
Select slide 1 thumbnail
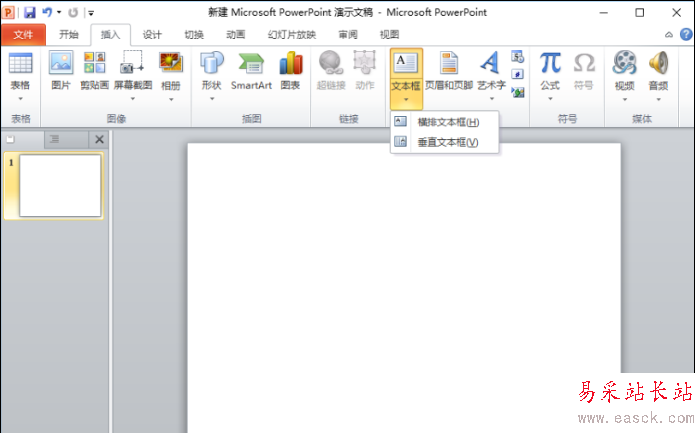click(60, 185)
